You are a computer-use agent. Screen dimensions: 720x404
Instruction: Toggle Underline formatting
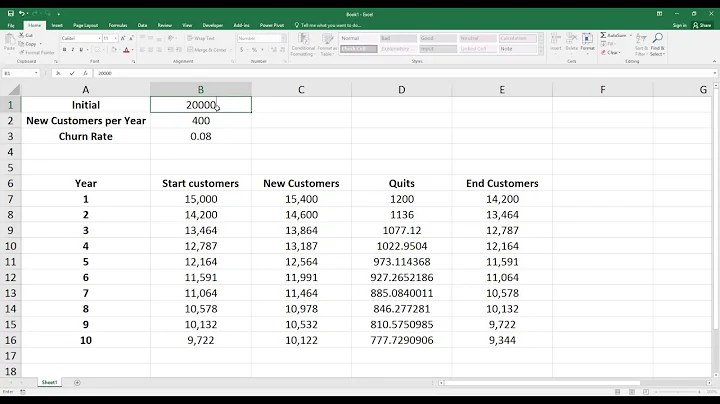tap(81, 50)
